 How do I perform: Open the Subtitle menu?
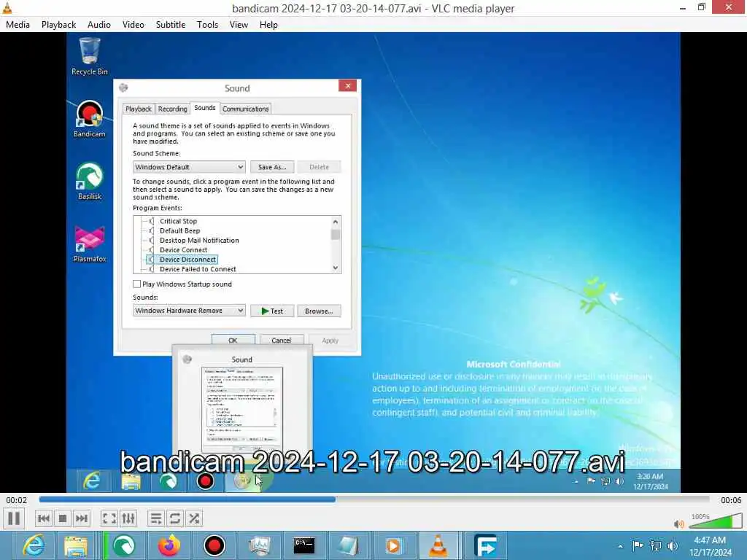(171, 25)
